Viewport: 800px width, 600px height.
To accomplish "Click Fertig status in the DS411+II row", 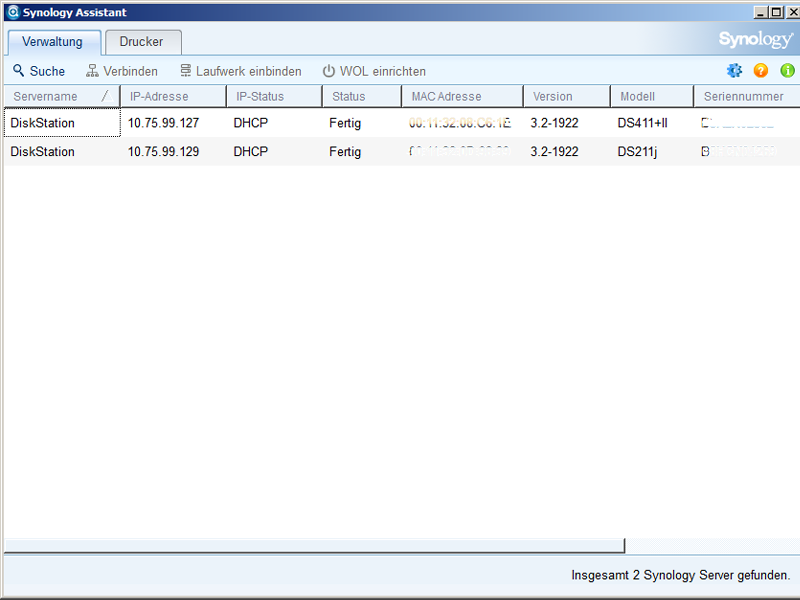I will tap(345, 123).
